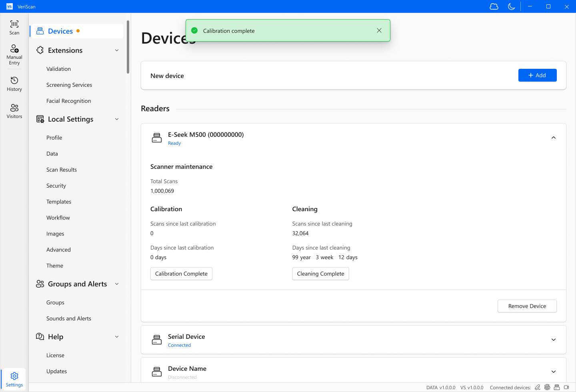
Task: Open the Validation settings page
Action: coord(58,69)
